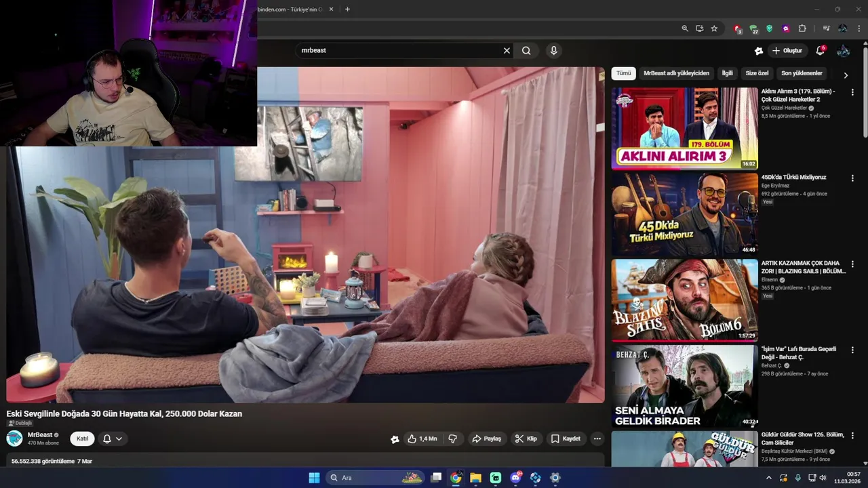Open MrBeast channel avatar

point(14,439)
